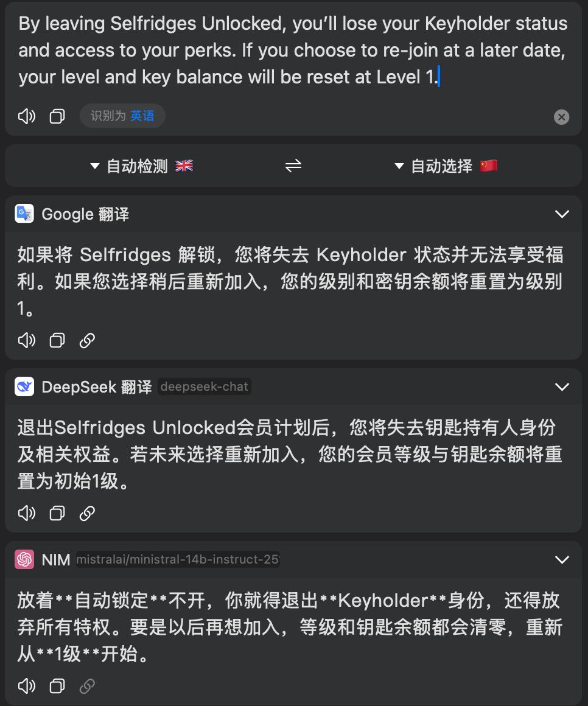Clear the source text input
Viewport: 588px width, 706px height.
561,117
